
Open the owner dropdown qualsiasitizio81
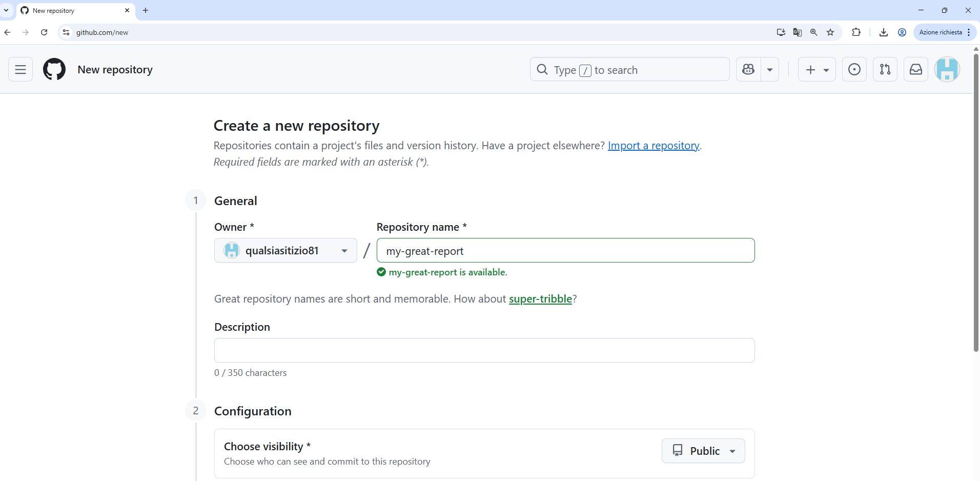pyautogui.click(x=285, y=250)
